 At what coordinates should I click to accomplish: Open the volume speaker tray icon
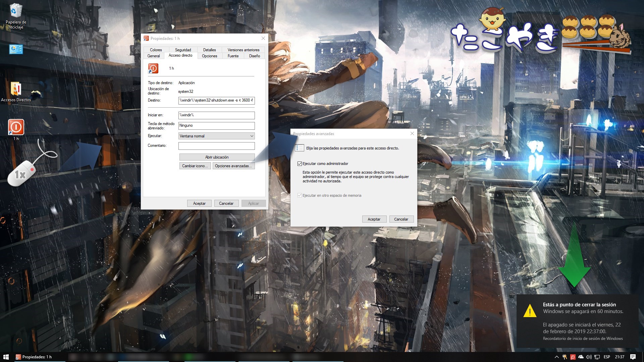589,357
